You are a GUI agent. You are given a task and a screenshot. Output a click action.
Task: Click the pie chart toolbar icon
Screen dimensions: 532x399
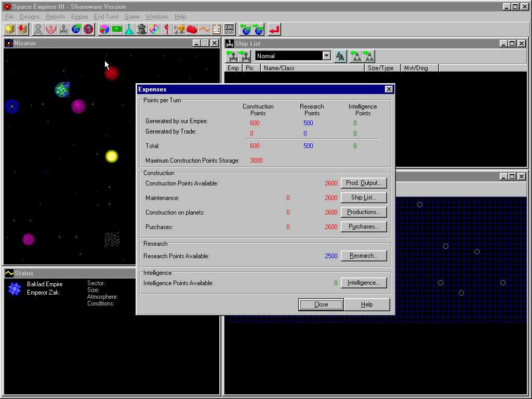click(x=104, y=29)
